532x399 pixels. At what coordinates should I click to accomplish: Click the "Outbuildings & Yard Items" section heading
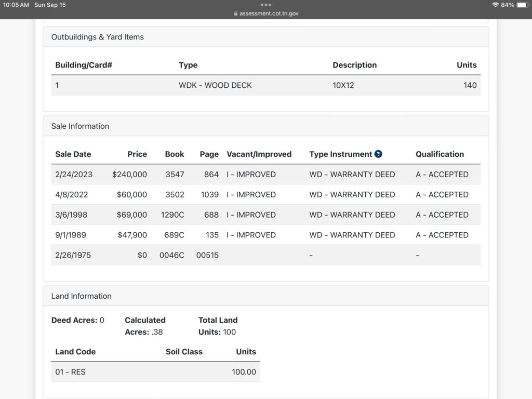coord(97,37)
